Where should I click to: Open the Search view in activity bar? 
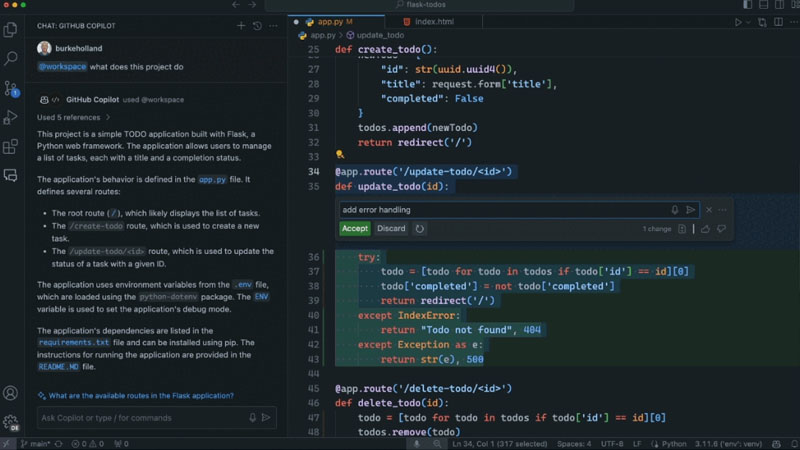point(10,58)
